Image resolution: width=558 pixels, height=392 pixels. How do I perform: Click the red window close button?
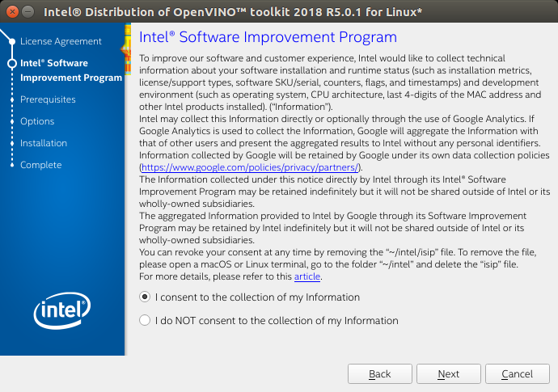[x=12, y=12]
